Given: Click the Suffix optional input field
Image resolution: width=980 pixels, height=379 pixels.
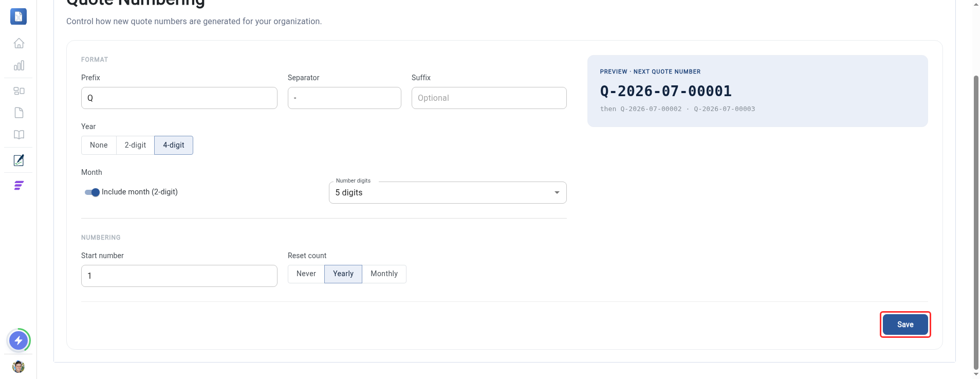Looking at the screenshot, I should pyautogui.click(x=489, y=98).
